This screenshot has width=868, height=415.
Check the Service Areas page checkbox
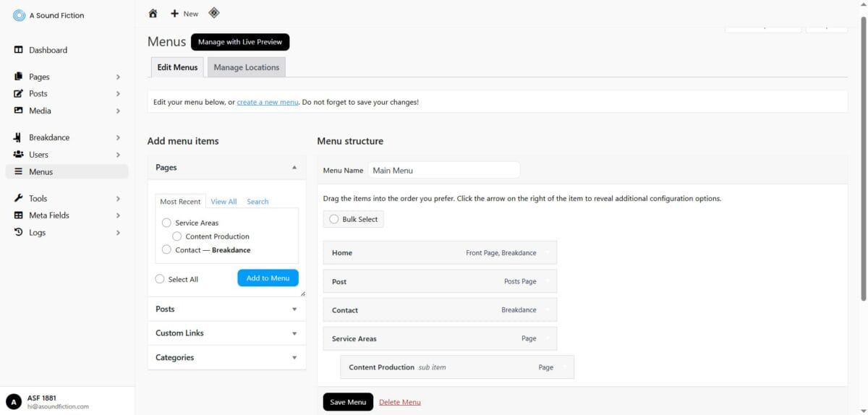[166, 223]
